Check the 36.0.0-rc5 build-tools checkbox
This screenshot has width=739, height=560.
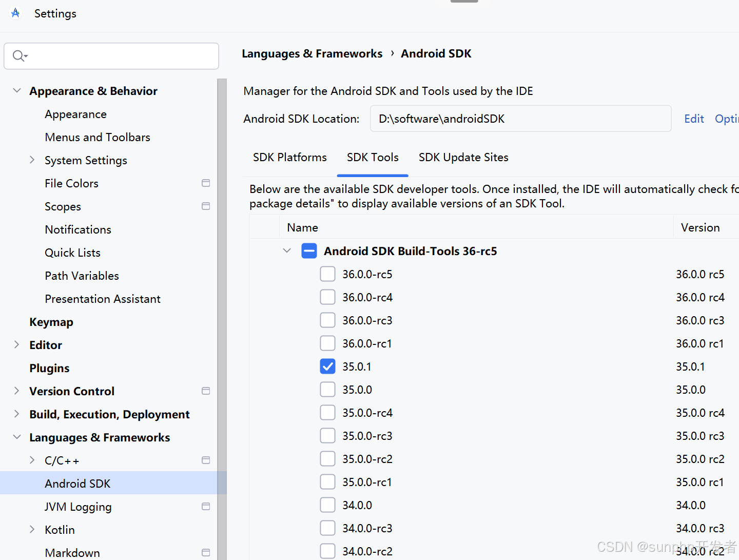(x=327, y=274)
